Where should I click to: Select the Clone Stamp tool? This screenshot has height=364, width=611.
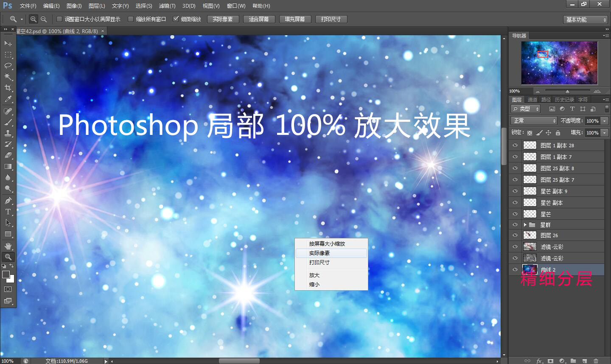[x=8, y=133]
